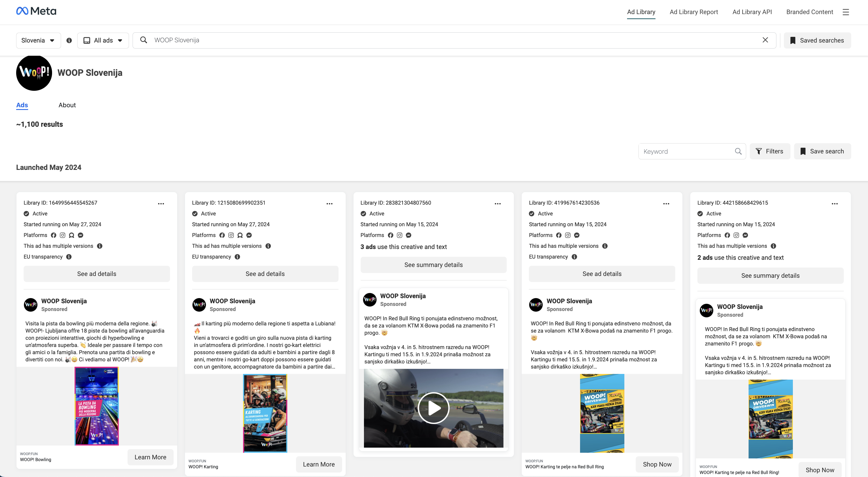
Task: Click the Meta logo
Action: click(x=36, y=11)
